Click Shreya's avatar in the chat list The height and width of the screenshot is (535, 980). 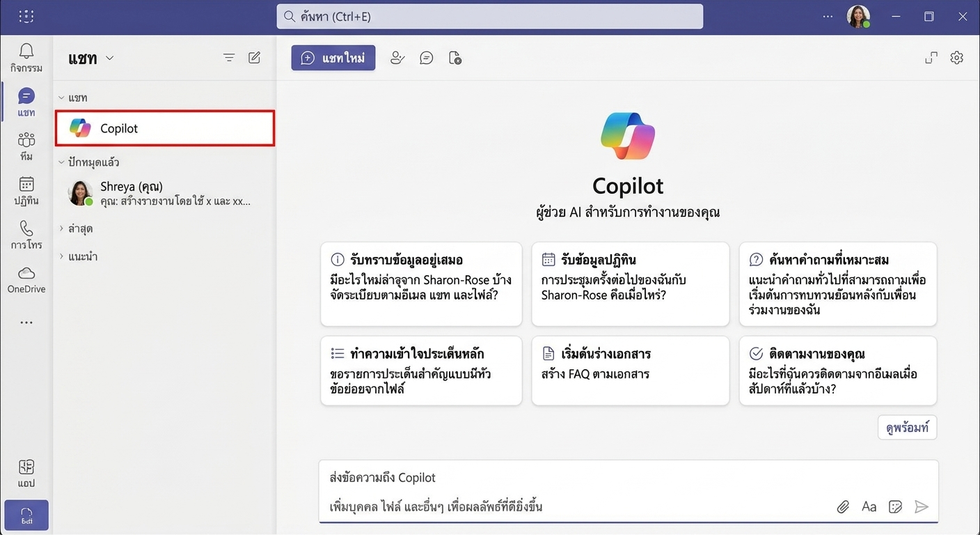point(80,193)
